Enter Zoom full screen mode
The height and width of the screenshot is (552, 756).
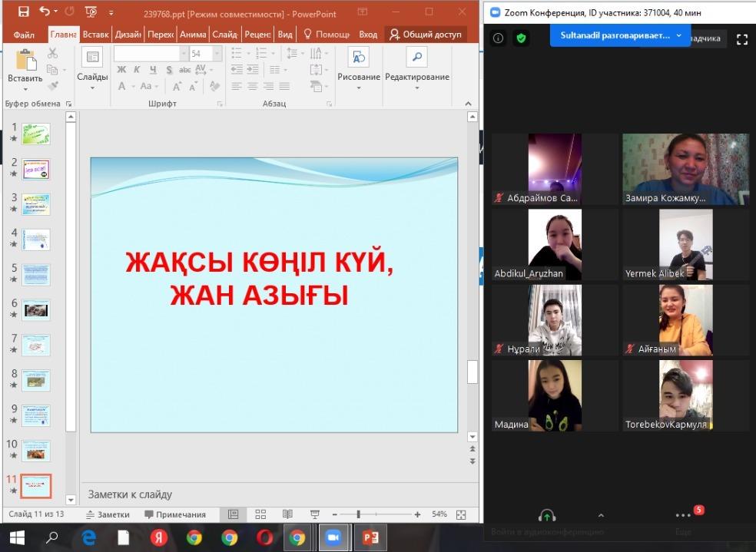point(741,39)
